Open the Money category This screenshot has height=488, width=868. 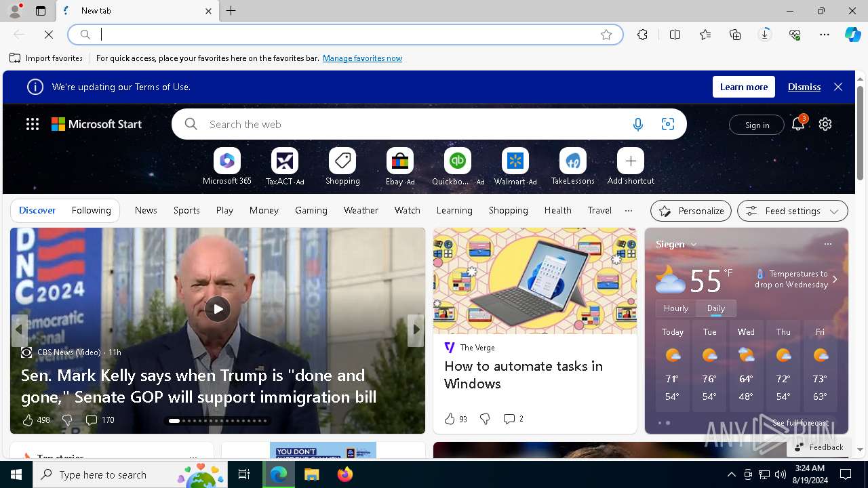[264, 210]
